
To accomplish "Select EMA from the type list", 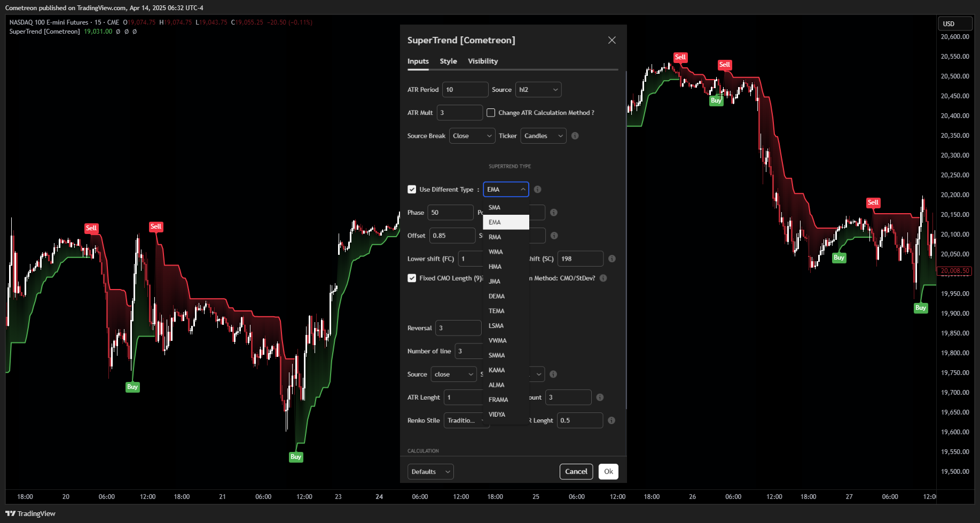I will (x=506, y=222).
